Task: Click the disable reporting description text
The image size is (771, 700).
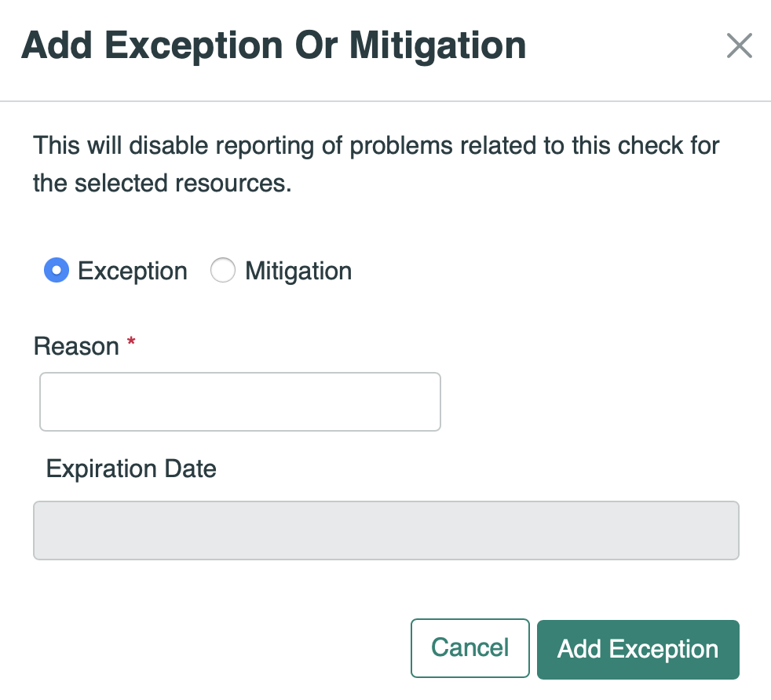Action: pyautogui.click(x=375, y=163)
